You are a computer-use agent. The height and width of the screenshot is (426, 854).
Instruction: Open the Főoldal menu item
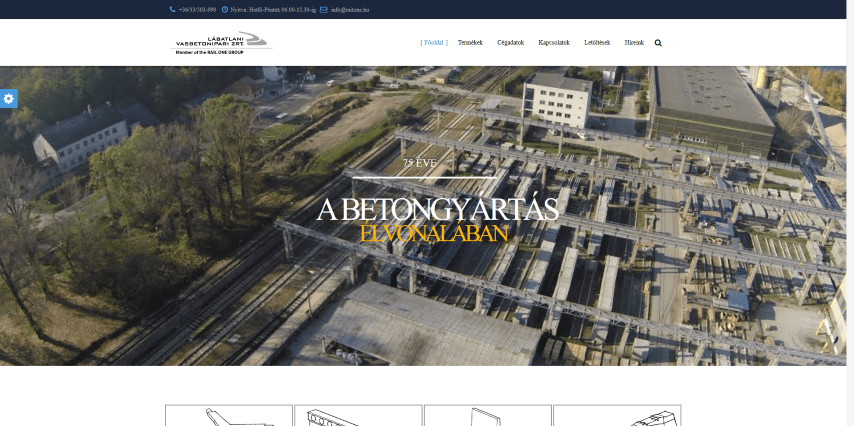click(x=434, y=43)
